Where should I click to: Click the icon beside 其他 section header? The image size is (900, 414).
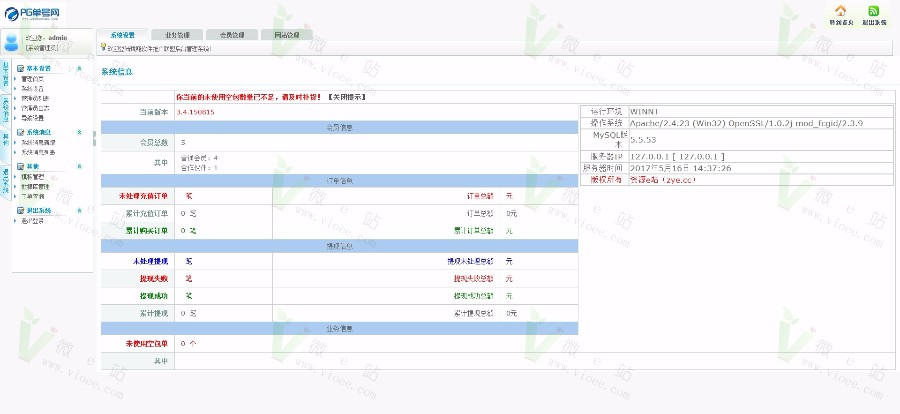coord(20,166)
